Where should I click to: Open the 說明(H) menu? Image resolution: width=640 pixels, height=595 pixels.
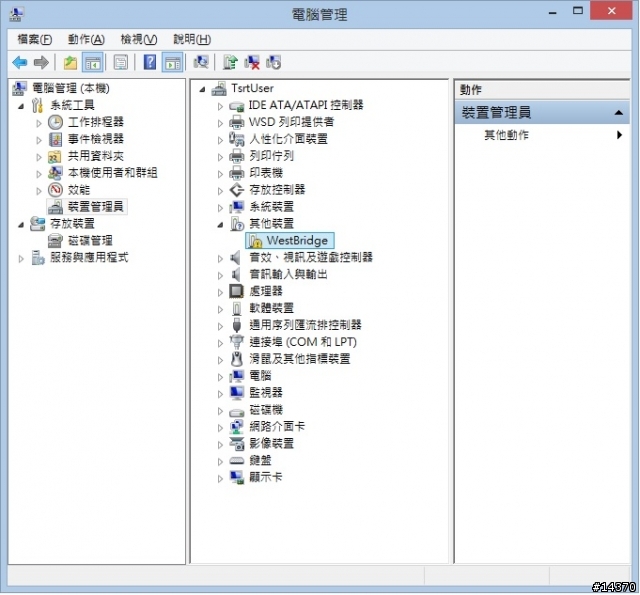click(192, 40)
